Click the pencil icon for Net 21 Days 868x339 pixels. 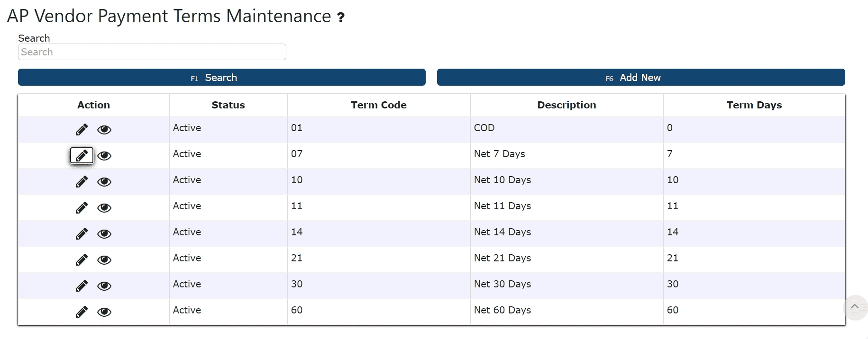82,259
